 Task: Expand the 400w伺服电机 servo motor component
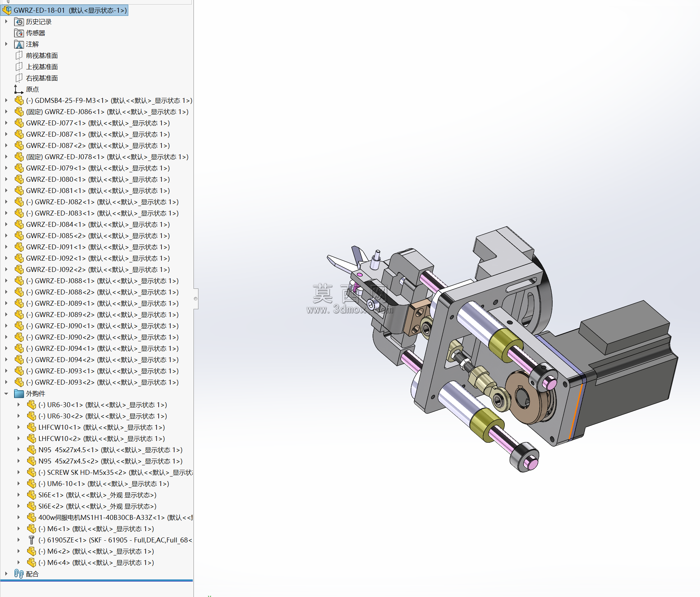click(19, 517)
